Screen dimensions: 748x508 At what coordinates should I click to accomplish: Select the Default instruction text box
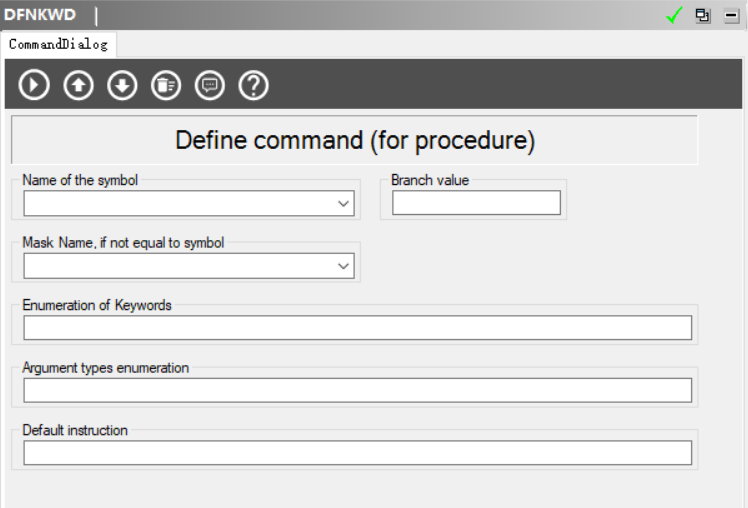tap(357, 453)
